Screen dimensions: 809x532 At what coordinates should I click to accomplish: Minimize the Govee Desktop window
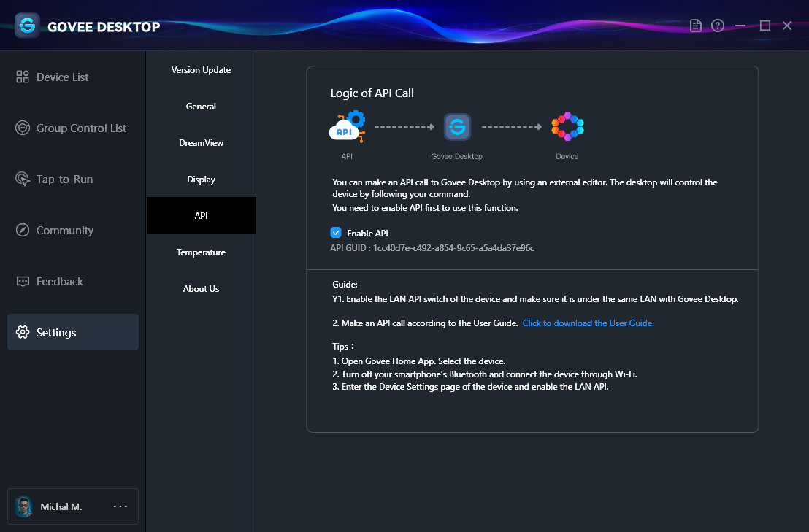[740, 26]
